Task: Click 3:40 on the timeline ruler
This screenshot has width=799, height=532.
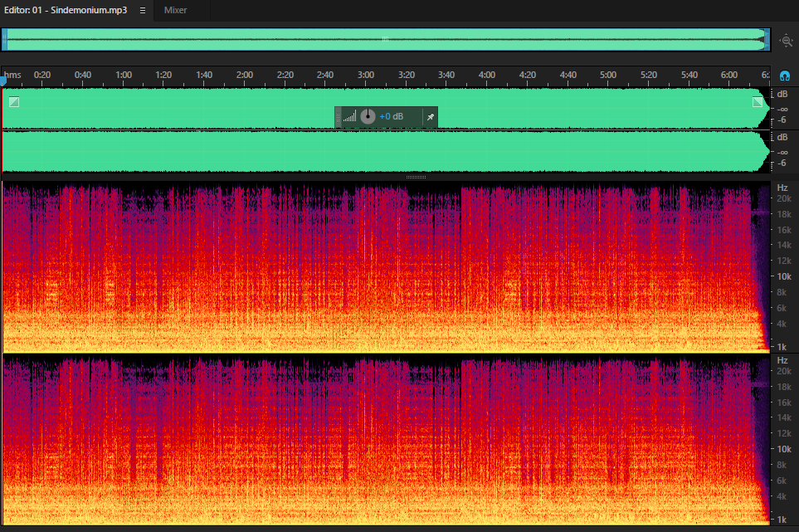Action: point(446,75)
